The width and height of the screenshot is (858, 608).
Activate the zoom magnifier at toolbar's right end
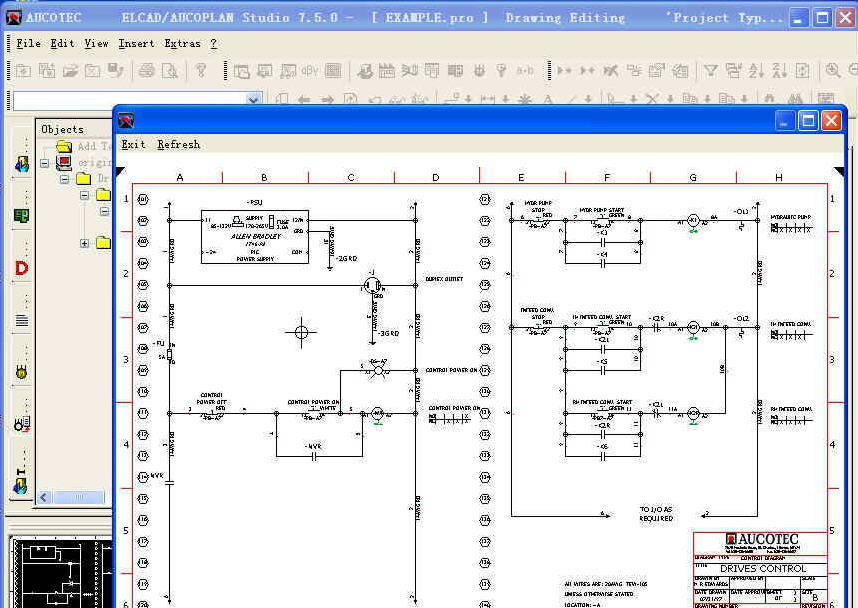(833, 70)
